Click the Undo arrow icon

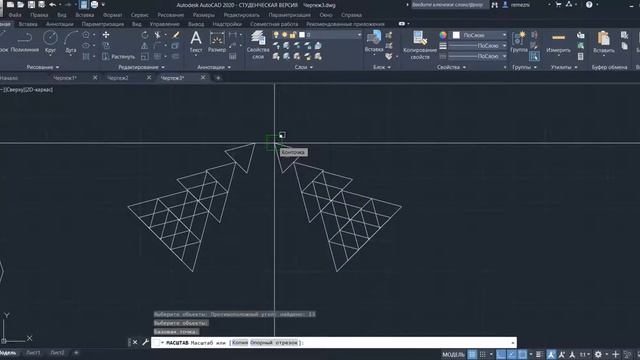tap(52, 5)
